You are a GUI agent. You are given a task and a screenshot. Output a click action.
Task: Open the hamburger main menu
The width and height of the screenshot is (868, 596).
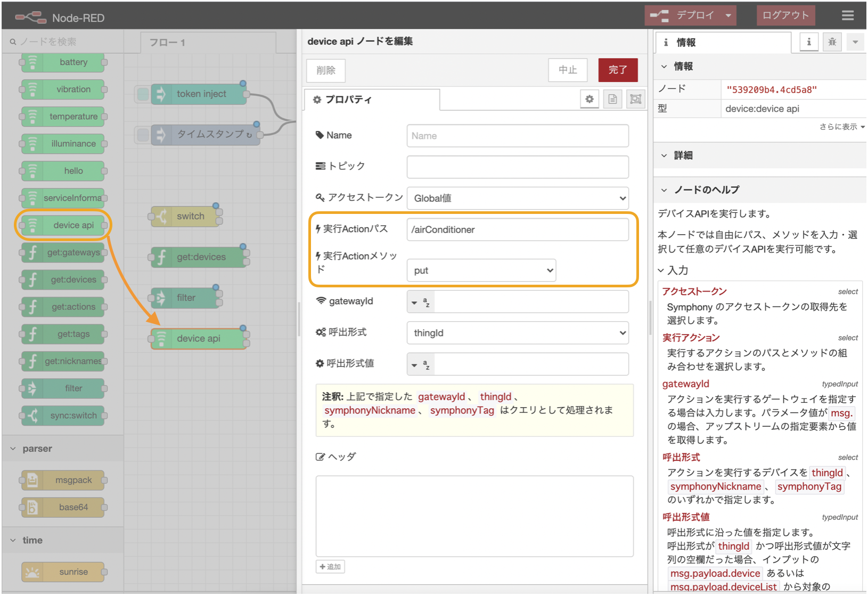[848, 15]
